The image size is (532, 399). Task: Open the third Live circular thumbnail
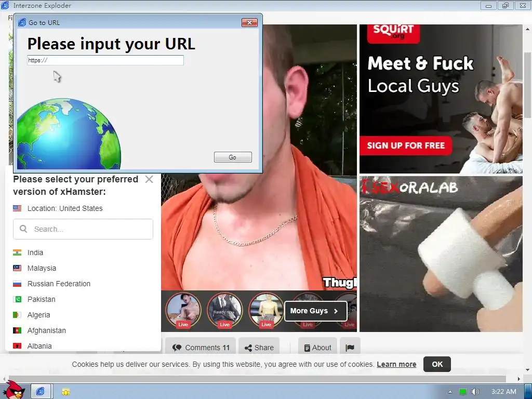click(266, 311)
